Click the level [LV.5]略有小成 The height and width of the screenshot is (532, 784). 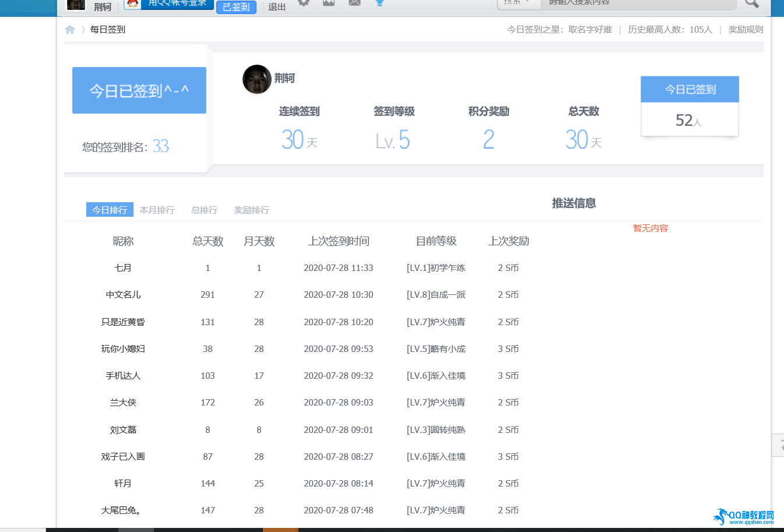coord(436,349)
